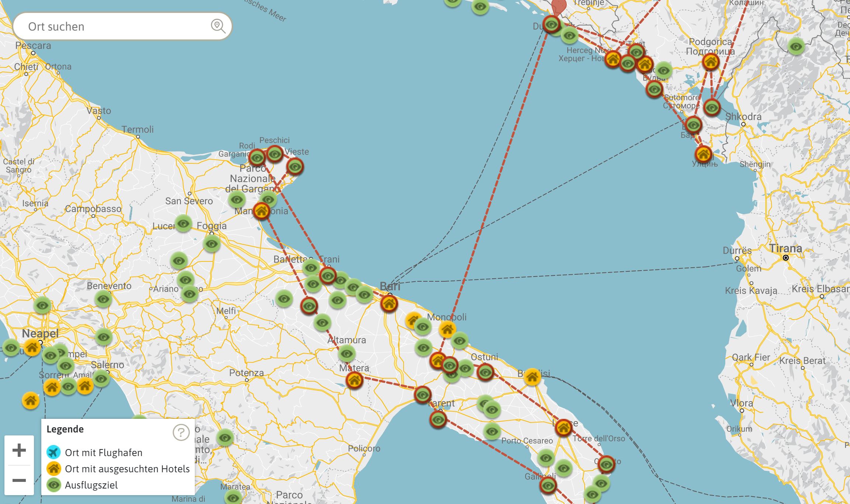
Task: Click the 'Ort mit Flughafen' legend entry
Action: click(94, 452)
